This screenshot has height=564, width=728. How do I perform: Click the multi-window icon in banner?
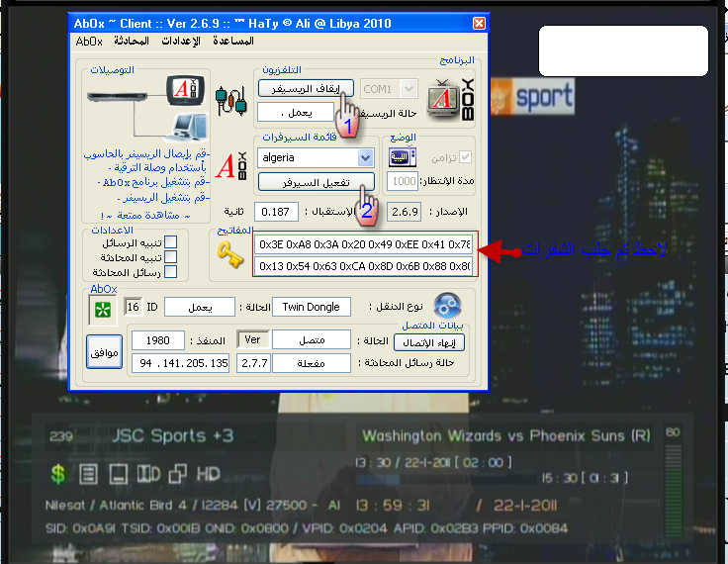(178, 474)
